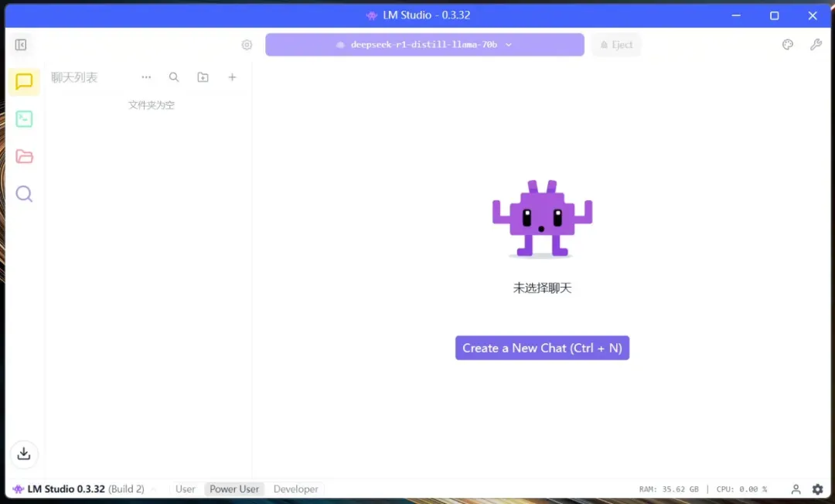Screen dimensions: 835x504
Task: Switch to User mode
Action: [x=186, y=489]
